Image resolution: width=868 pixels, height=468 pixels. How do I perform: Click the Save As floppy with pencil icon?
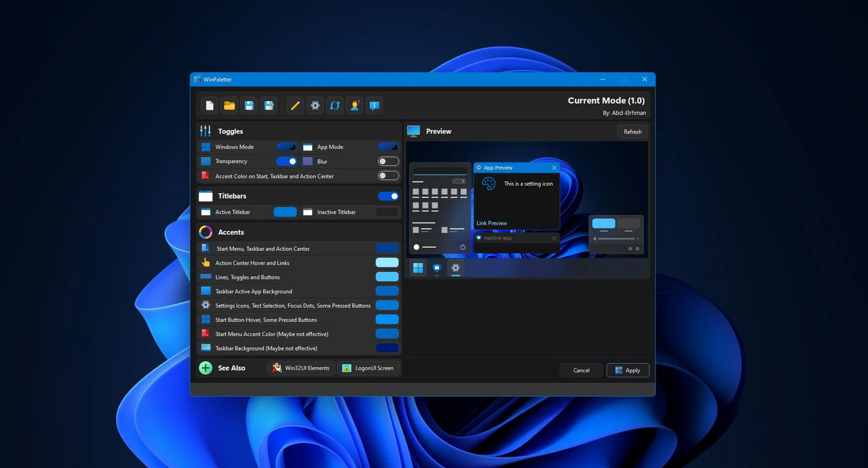269,106
